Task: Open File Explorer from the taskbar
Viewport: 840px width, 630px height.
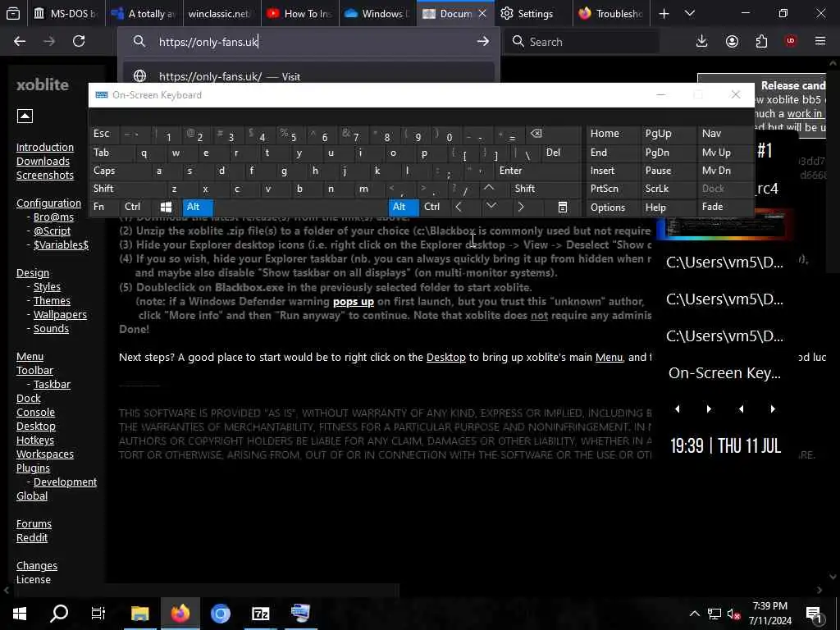Action: click(139, 614)
